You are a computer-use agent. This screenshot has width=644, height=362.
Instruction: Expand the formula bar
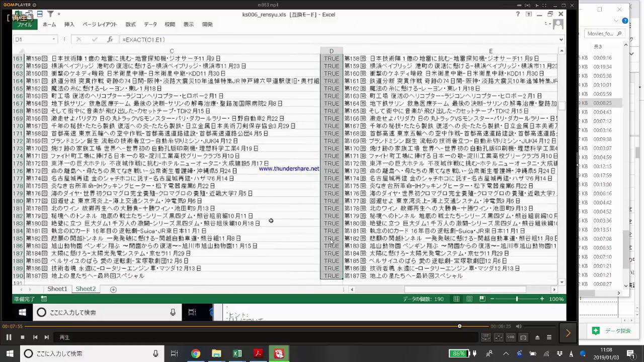pyautogui.click(x=561, y=39)
